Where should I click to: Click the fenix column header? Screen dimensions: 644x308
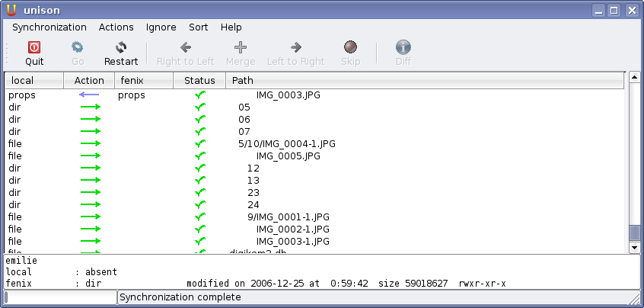coord(144,81)
